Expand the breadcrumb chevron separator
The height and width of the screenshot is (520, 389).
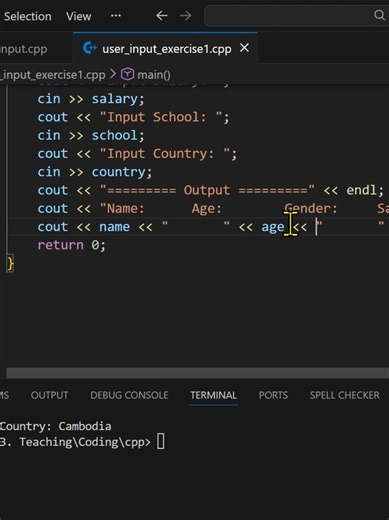point(113,74)
